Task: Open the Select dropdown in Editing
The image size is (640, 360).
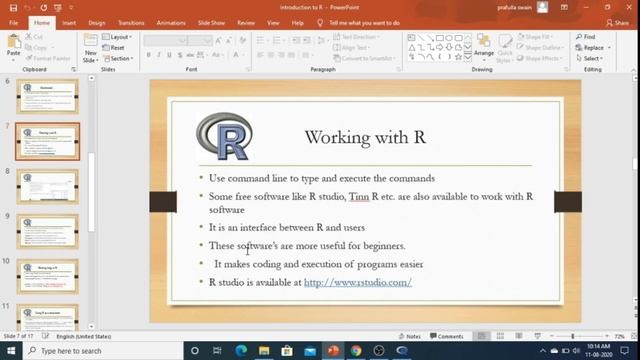Action: pyautogui.click(x=590, y=58)
